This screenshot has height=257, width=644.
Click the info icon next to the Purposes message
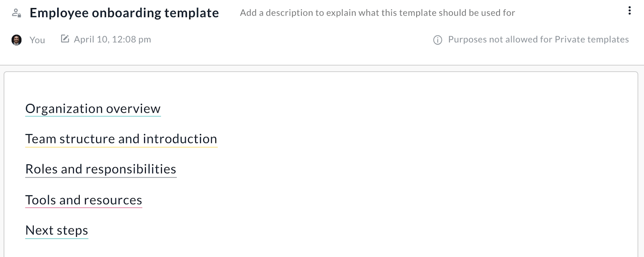(438, 40)
